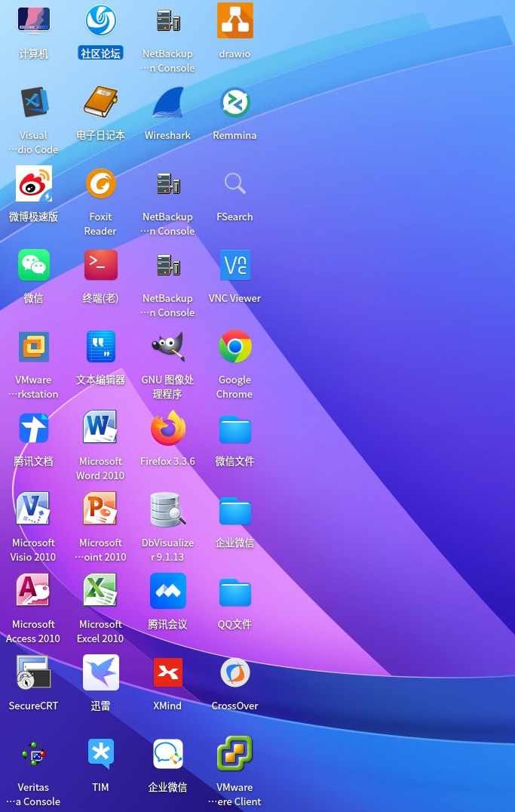Viewport: 515px width, 812px height.
Task: Launch the Wireshark shark fin icon
Action: pos(167,102)
